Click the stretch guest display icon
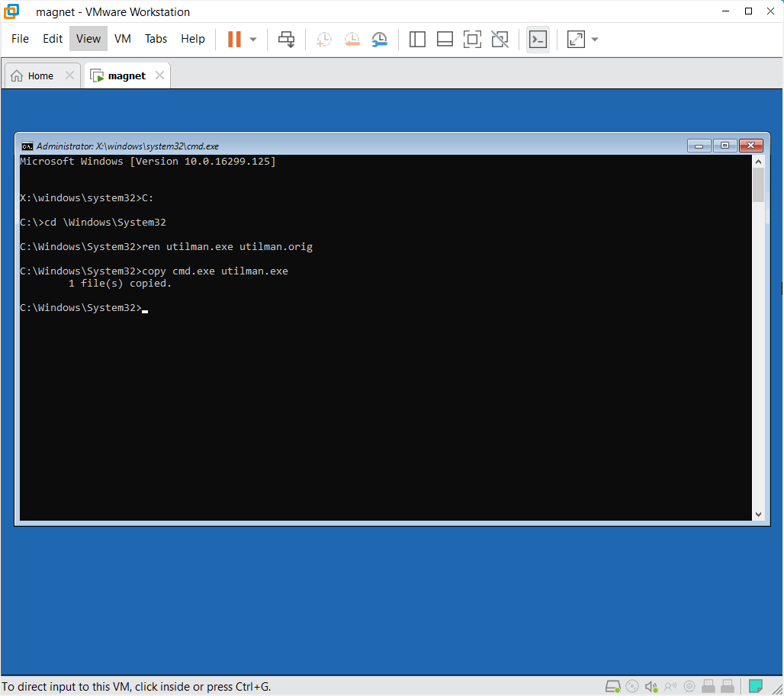This screenshot has width=784, height=696. (x=576, y=39)
